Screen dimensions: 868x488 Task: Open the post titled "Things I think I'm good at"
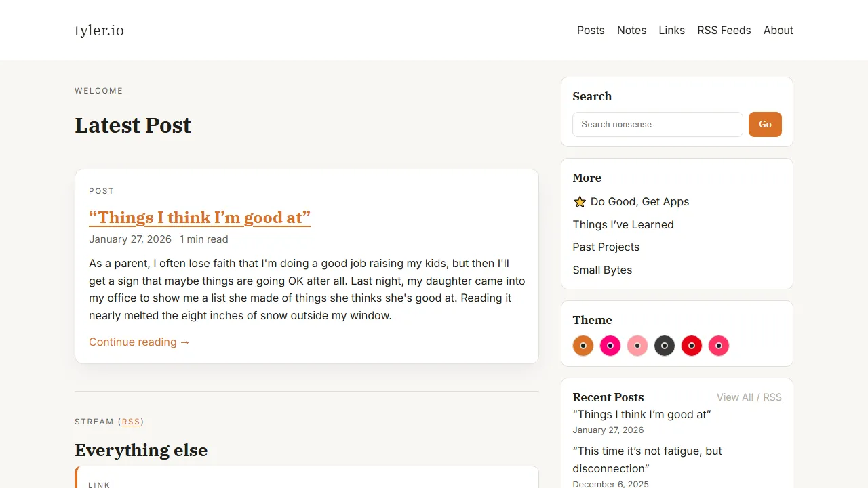(199, 218)
